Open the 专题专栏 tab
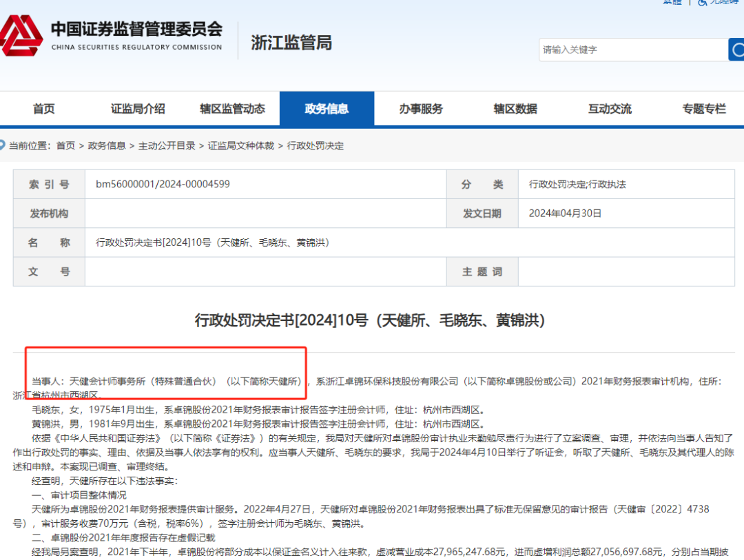 coord(704,109)
